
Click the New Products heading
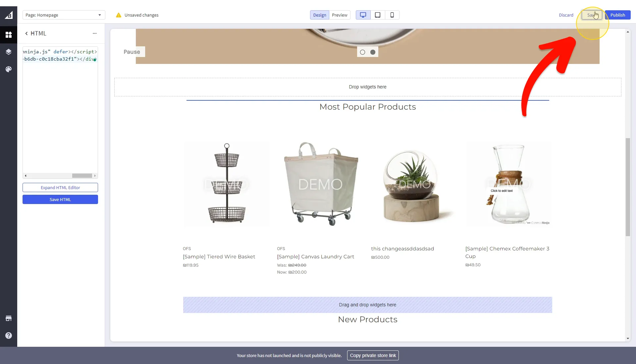point(368,320)
